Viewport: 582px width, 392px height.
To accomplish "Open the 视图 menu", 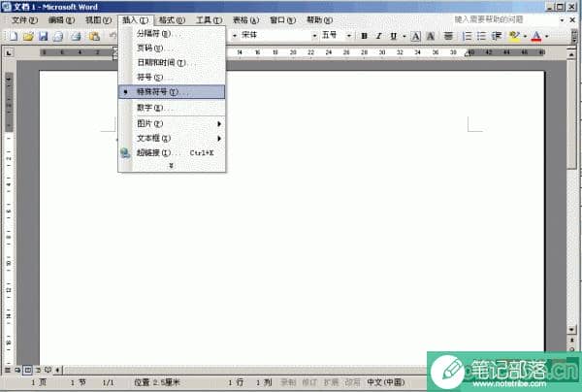I will point(98,20).
